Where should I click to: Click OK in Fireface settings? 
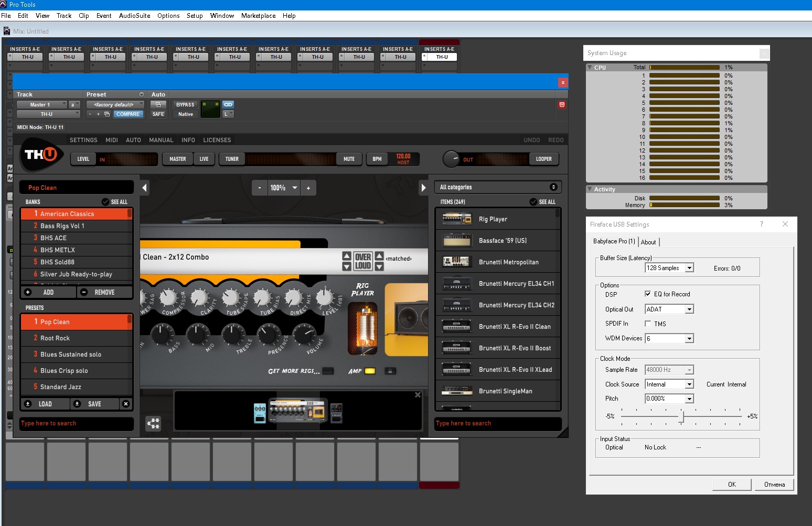732,485
